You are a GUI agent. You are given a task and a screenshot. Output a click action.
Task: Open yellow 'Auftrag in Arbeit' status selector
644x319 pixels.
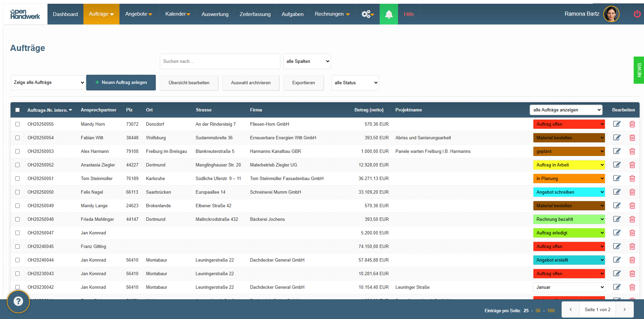click(569, 165)
